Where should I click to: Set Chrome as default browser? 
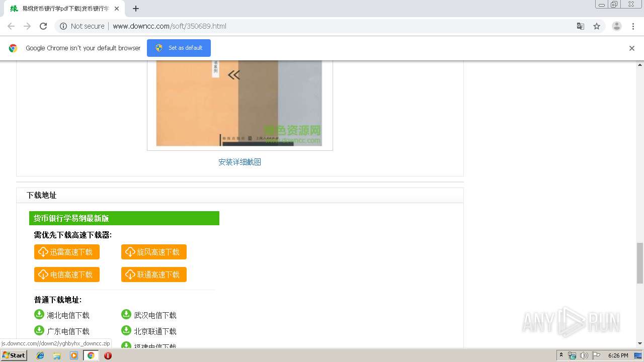(179, 48)
